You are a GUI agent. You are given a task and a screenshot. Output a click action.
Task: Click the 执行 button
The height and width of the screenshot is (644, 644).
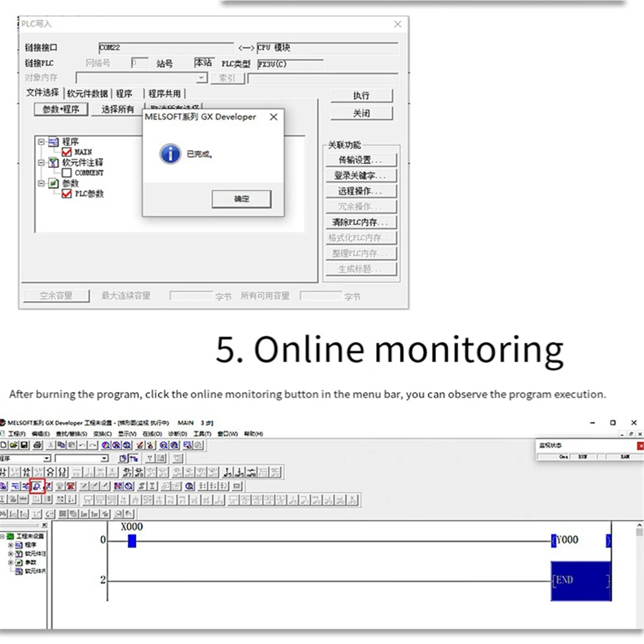pos(362,96)
